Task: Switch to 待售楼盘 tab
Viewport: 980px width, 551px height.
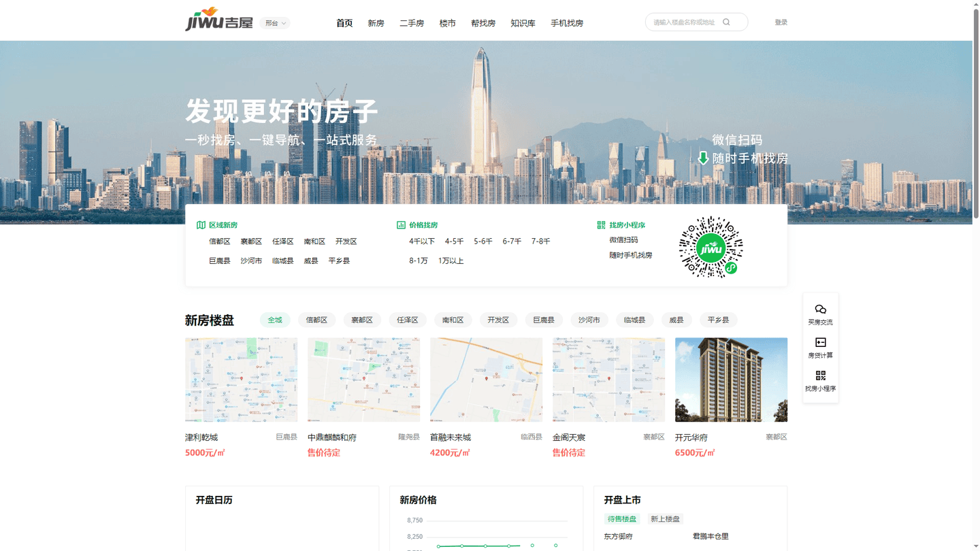Action: pyautogui.click(x=622, y=519)
